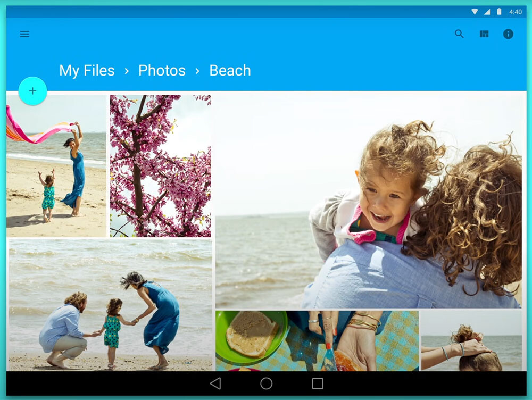
Task: Tap the Wi-Fi status indicator
Action: coord(474,11)
